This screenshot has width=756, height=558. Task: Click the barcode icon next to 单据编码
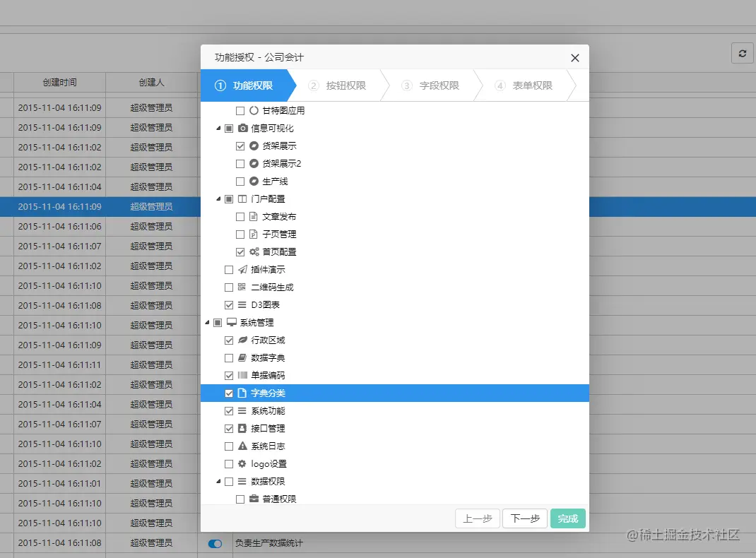[242, 375]
